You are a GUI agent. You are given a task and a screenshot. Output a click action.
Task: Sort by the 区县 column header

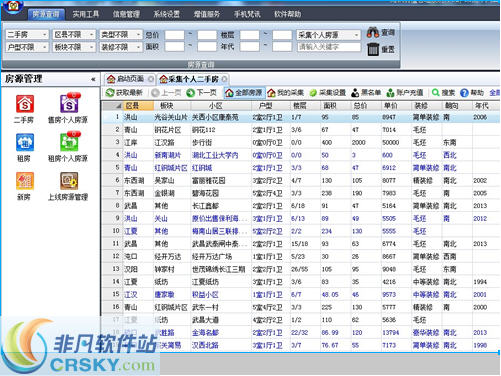coord(138,106)
